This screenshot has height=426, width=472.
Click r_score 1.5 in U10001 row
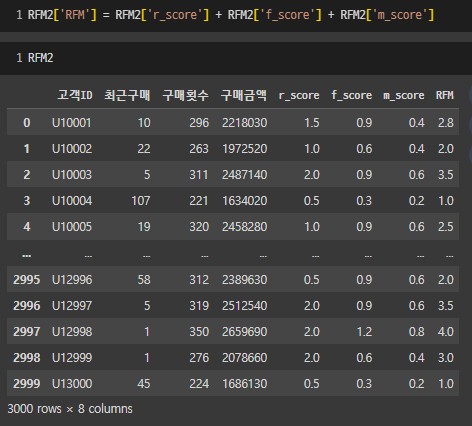pos(312,123)
